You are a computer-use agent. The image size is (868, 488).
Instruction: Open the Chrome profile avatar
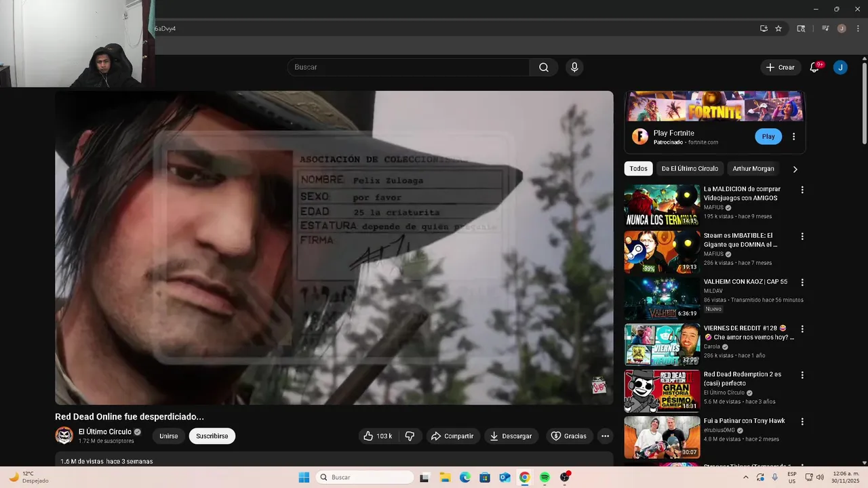842,28
